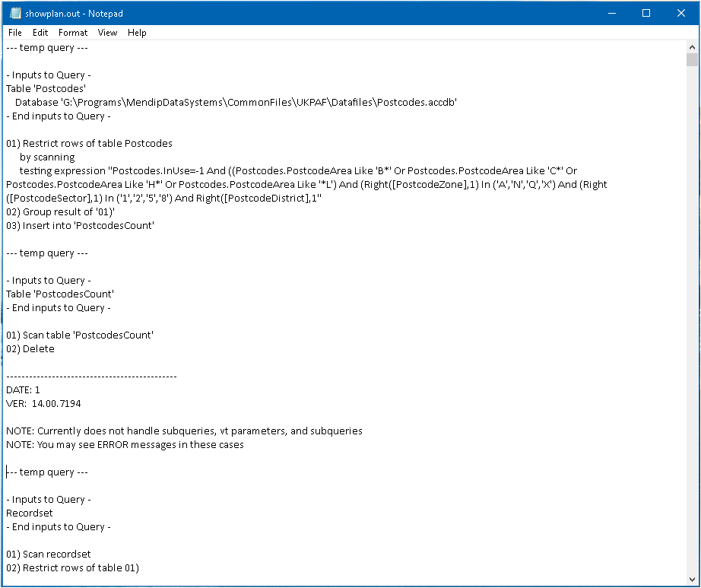Screen dimensions: 701x588
Task: Click the scrollbar down arrow
Action: point(692,580)
